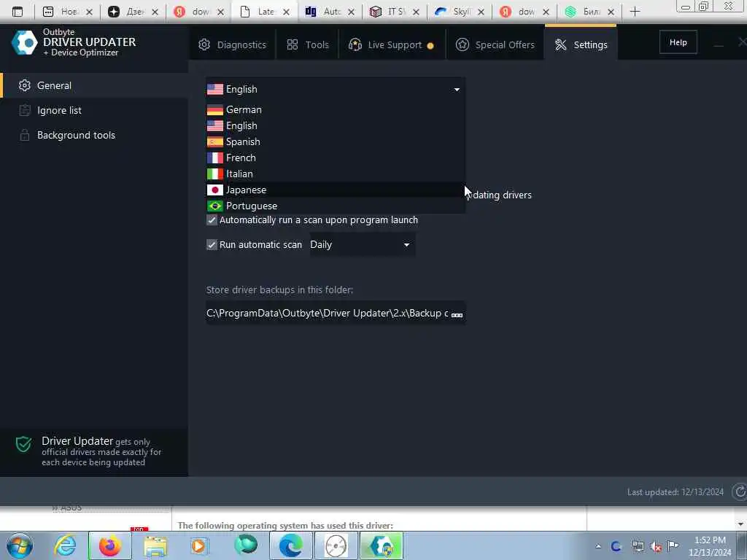Image resolution: width=747 pixels, height=560 pixels.
Task: Toggle the Run automatic scan checkbox
Action: click(x=212, y=245)
